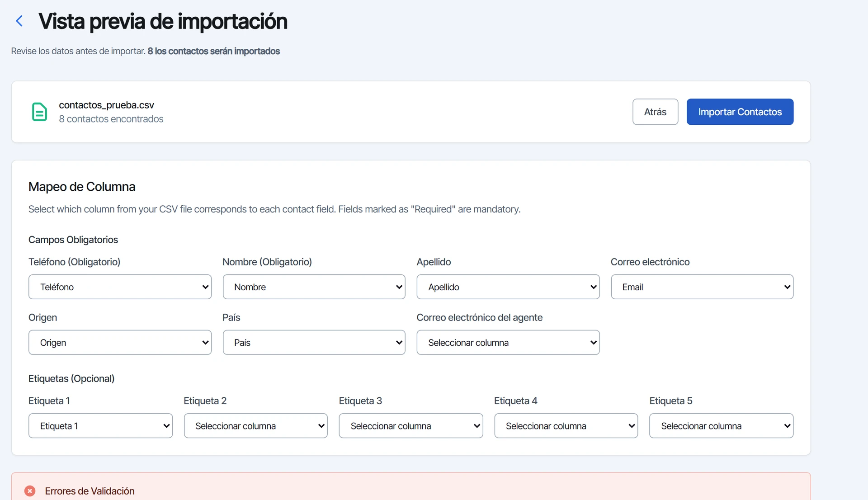Select a column for Correo electrónico del agente
This screenshot has height=500, width=868.
(x=508, y=342)
